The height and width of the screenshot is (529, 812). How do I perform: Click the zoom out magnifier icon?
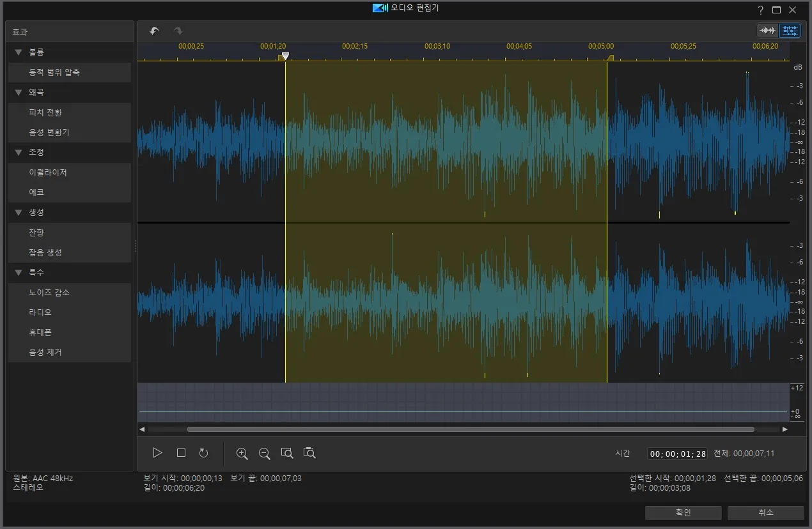(264, 453)
